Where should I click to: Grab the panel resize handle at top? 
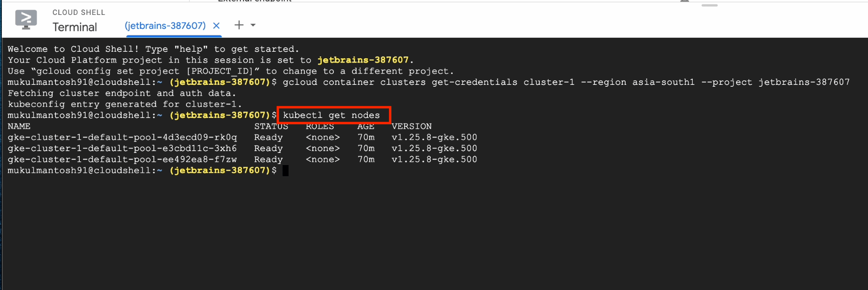(x=709, y=5)
